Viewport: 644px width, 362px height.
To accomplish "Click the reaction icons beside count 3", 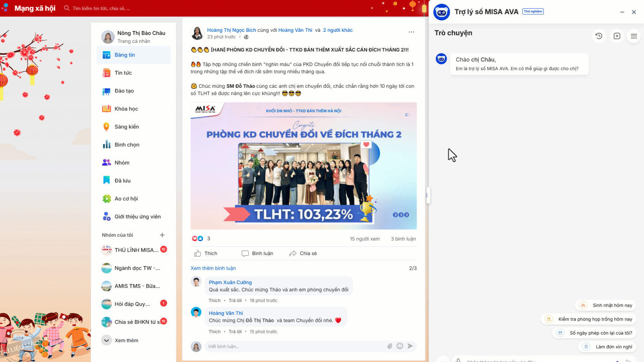I will tap(197, 238).
